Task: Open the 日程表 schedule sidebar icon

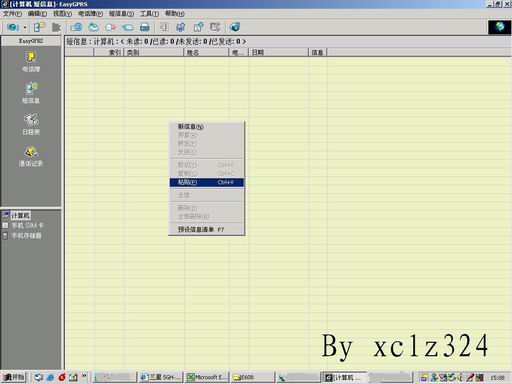Action: click(x=31, y=124)
